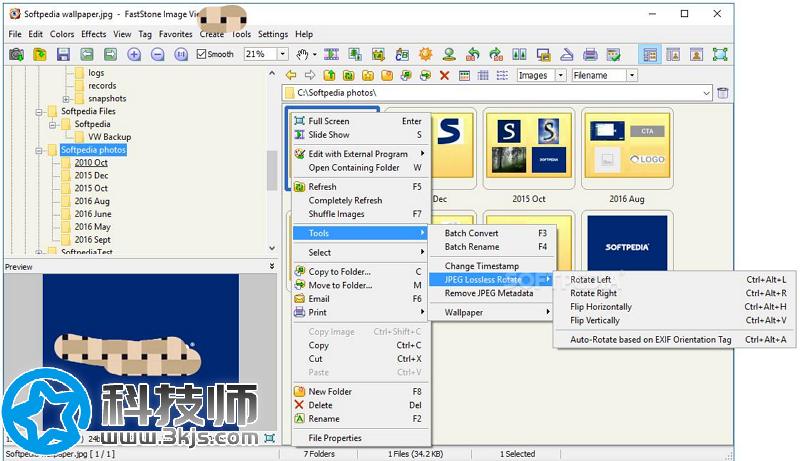Viewport: 800px width, 461px height.
Task: Select File Properties in context menu
Action: click(x=361, y=438)
